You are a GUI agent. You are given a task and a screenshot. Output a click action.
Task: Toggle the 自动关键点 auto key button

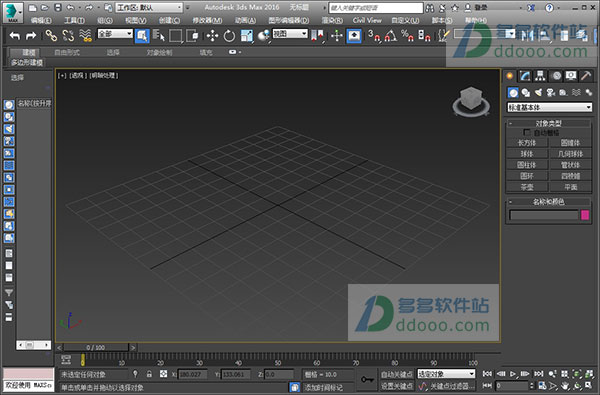click(x=397, y=374)
